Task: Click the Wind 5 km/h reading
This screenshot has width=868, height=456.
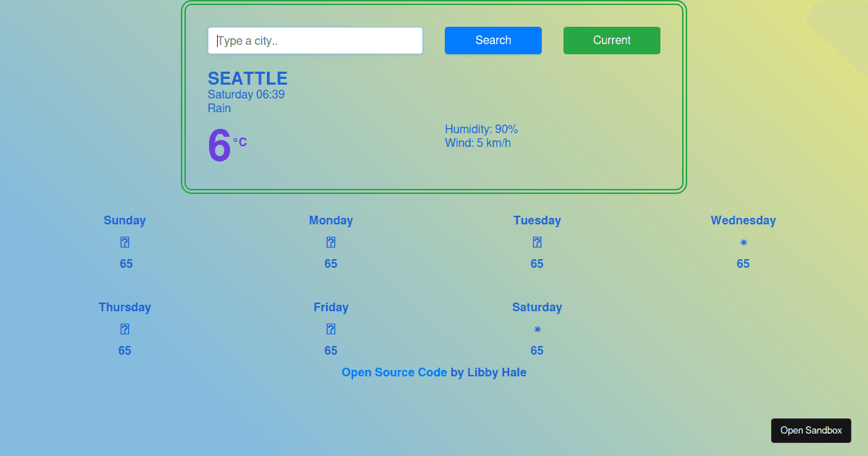Action: (x=478, y=143)
